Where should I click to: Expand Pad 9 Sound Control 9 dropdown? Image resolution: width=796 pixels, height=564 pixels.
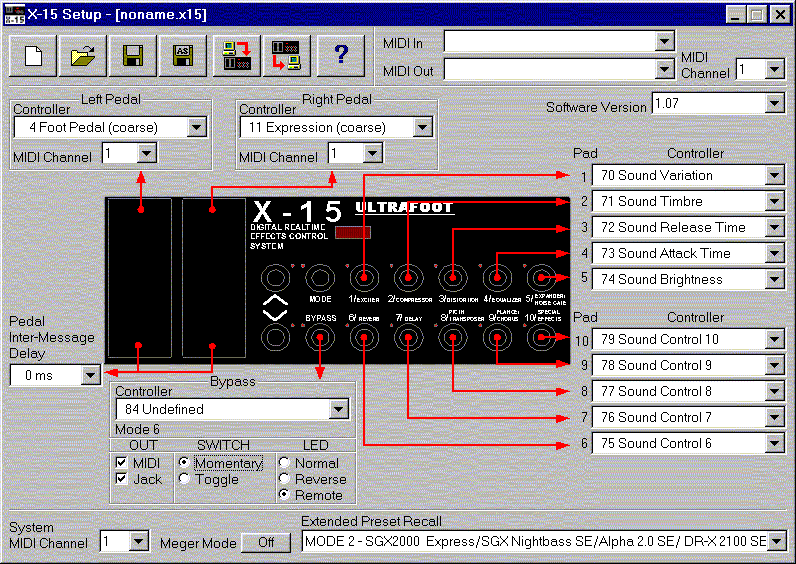pyautogui.click(x=774, y=366)
